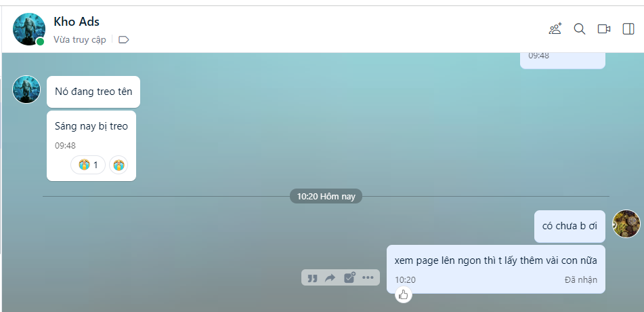Click the add member to group icon
The width and height of the screenshot is (644, 312).
555,29
